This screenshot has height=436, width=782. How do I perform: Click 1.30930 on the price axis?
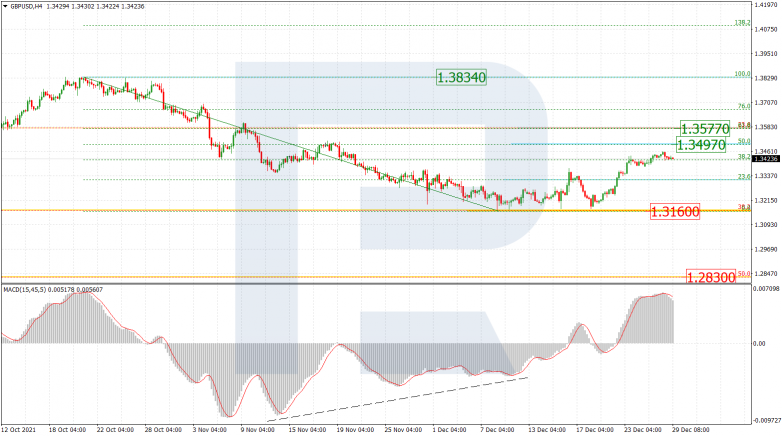tap(766, 225)
